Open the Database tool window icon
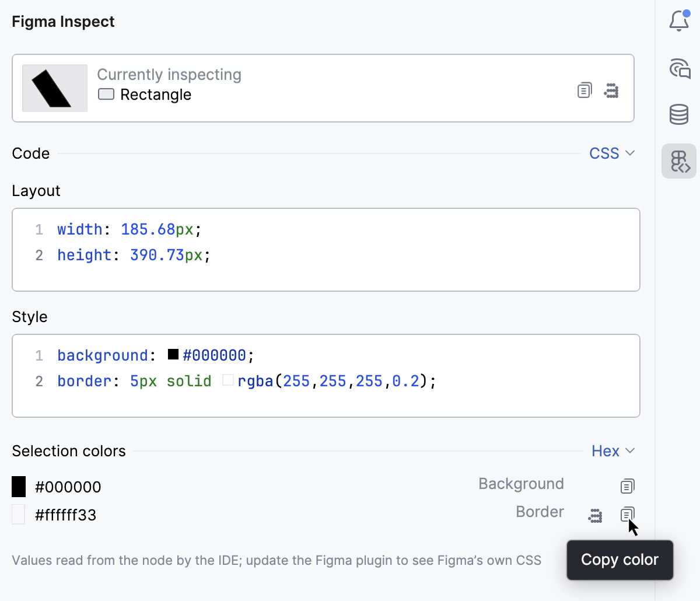Screen dimensions: 700x601 (679, 114)
